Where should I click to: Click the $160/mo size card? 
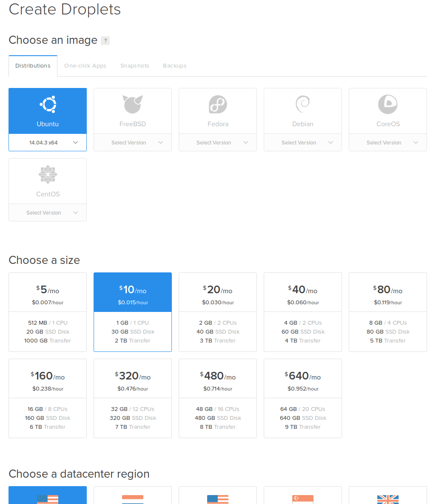[x=47, y=398]
